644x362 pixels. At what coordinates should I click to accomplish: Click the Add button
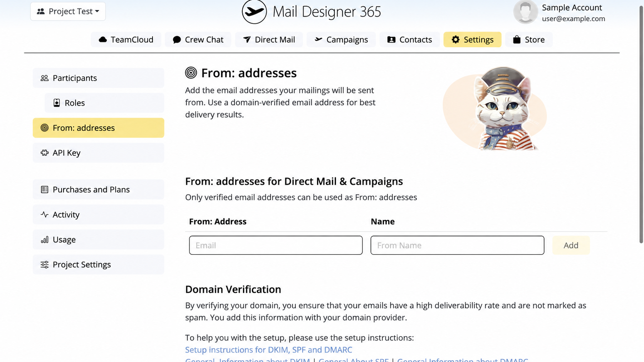[571, 245]
